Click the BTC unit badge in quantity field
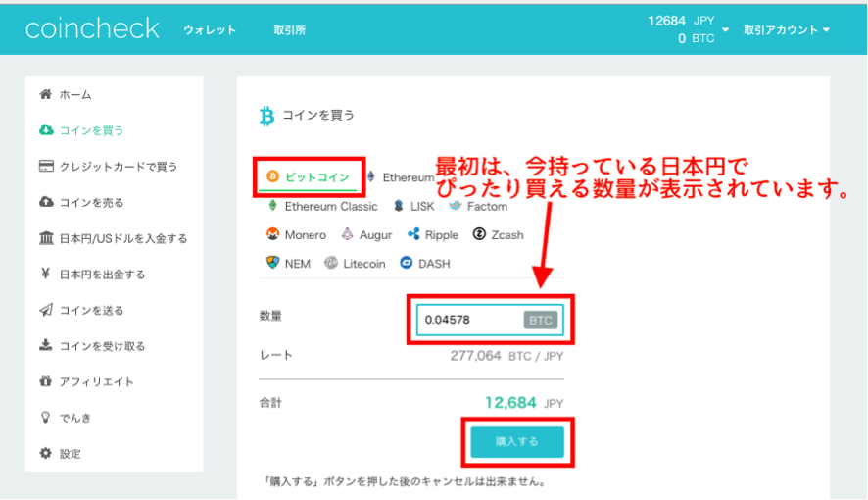Image resolution: width=868 pixels, height=500 pixels. (540, 320)
